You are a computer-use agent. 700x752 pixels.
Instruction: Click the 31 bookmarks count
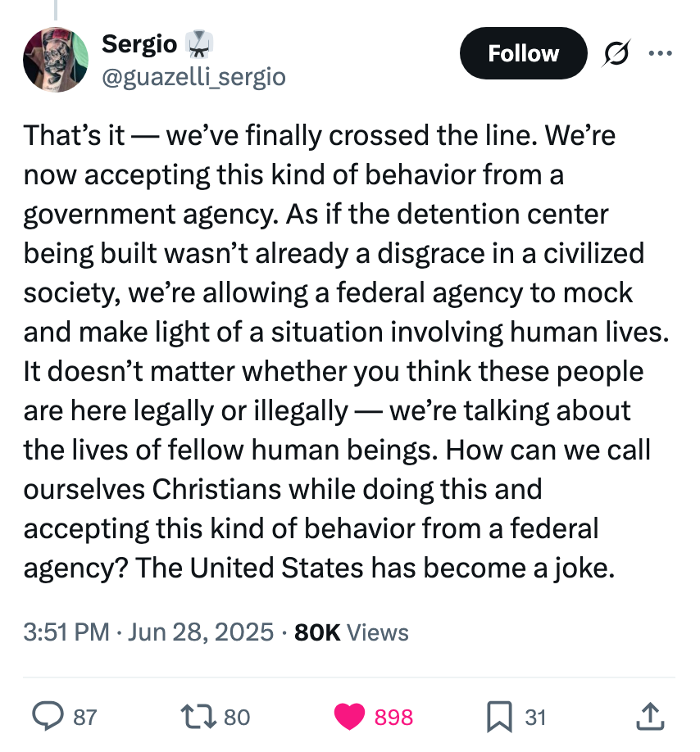click(x=535, y=718)
